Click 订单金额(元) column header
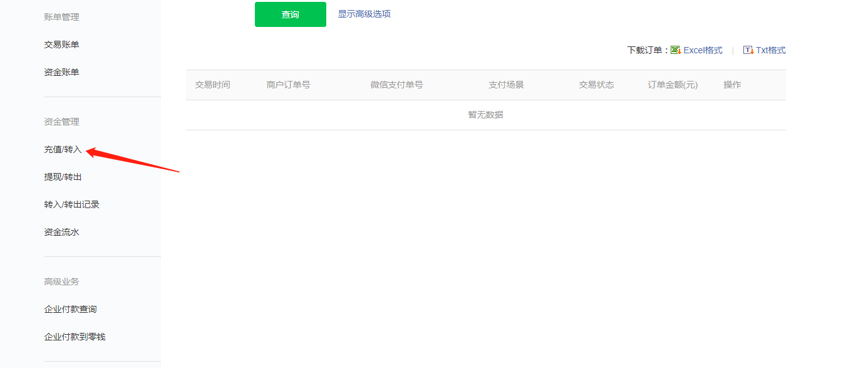868x368 pixels. click(x=673, y=85)
